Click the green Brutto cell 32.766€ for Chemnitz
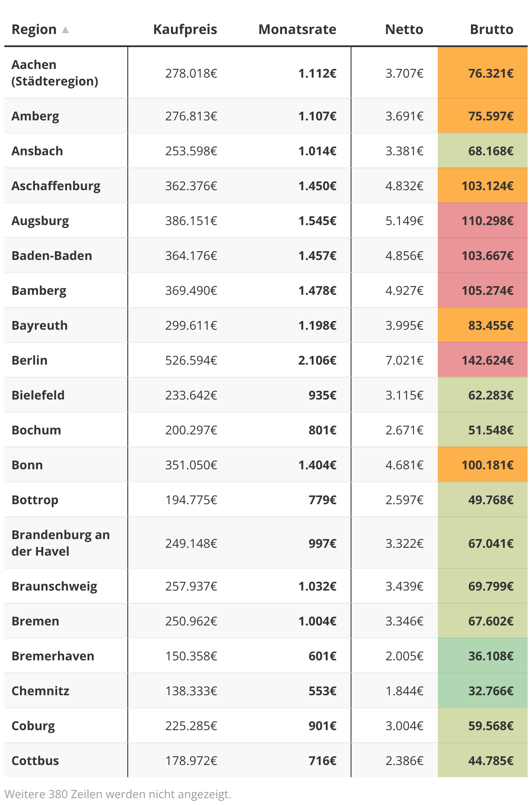Screen dimensions: 532x806 click(483, 691)
